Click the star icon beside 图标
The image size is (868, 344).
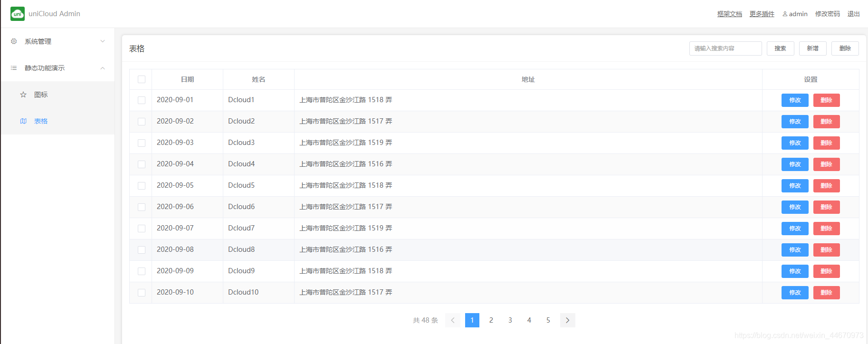point(23,95)
